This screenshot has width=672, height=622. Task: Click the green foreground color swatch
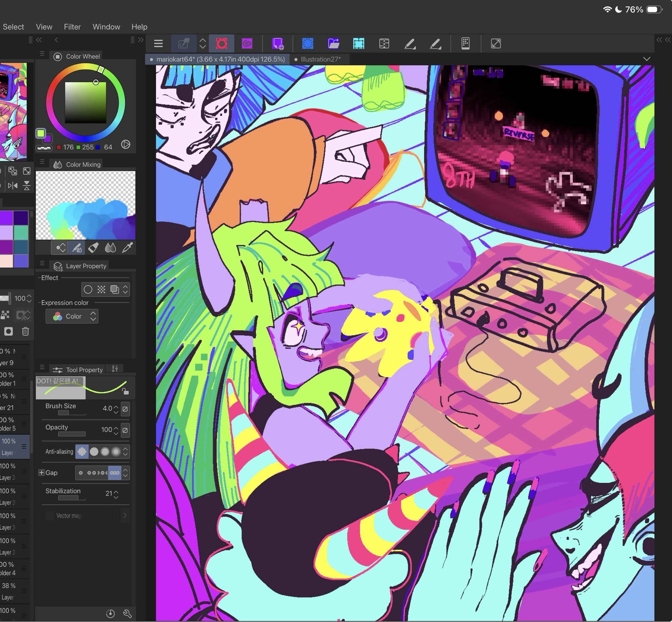(x=41, y=133)
